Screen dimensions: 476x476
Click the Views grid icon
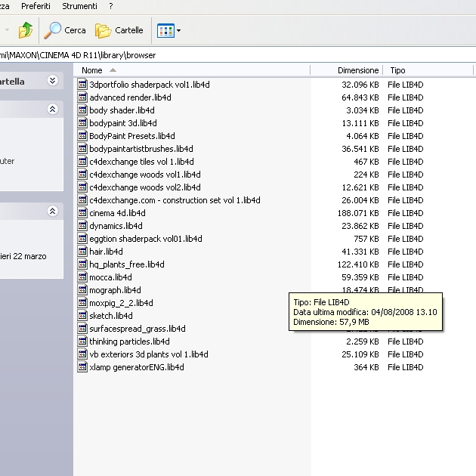(x=165, y=31)
